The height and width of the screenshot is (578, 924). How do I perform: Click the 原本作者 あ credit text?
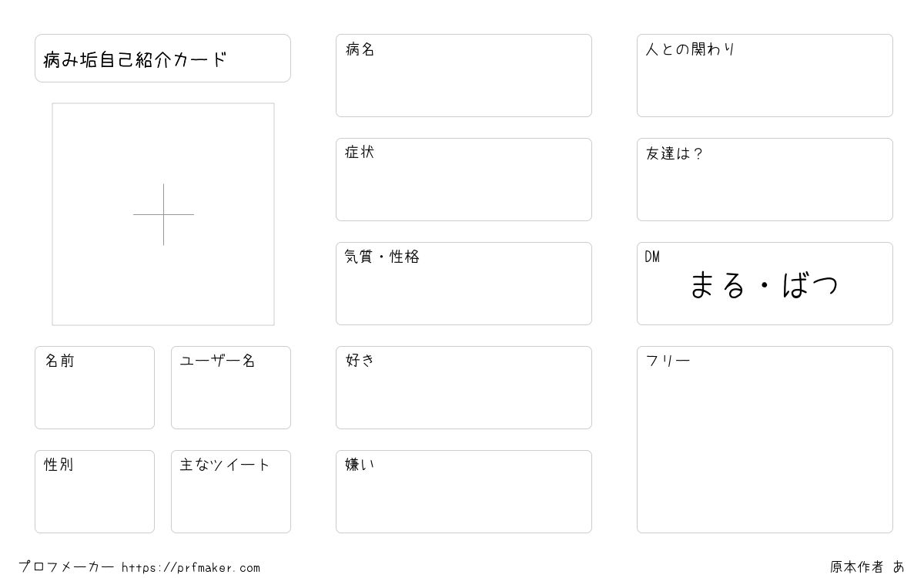coord(868,567)
